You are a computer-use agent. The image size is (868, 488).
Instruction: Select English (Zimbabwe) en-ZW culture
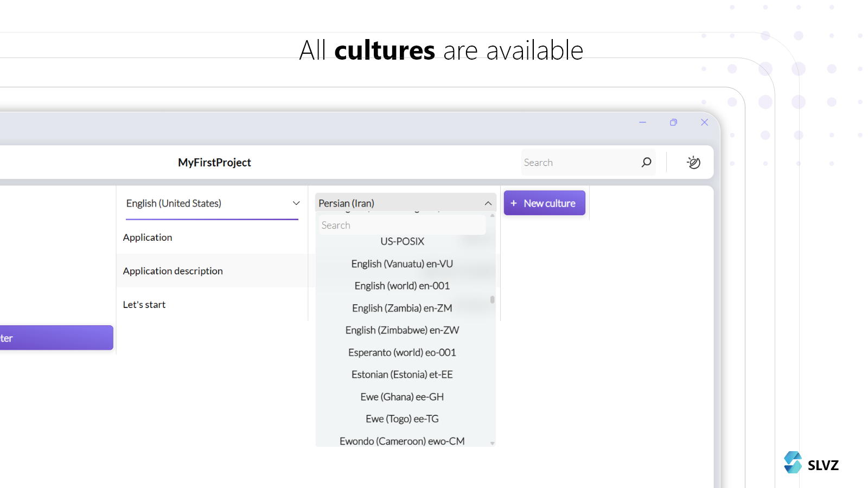(x=402, y=330)
